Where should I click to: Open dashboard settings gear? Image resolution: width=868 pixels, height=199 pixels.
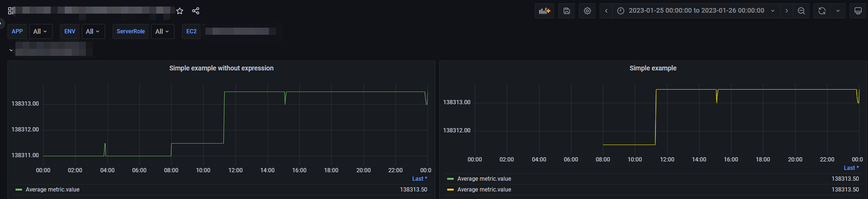click(587, 11)
